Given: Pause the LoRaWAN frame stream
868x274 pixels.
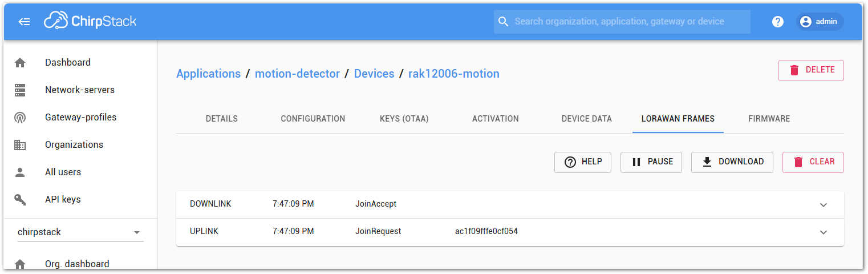Looking at the screenshot, I should tap(651, 162).
